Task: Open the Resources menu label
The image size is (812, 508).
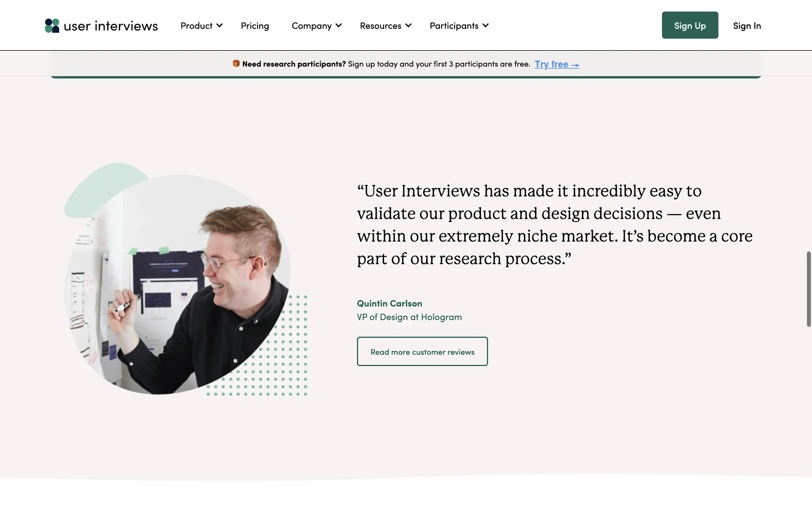Action: [380, 26]
